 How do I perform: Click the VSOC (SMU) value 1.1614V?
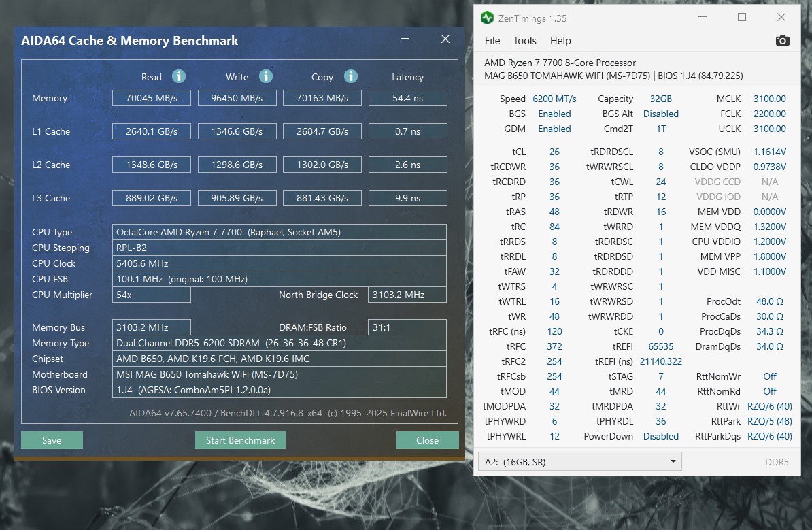(x=770, y=152)
